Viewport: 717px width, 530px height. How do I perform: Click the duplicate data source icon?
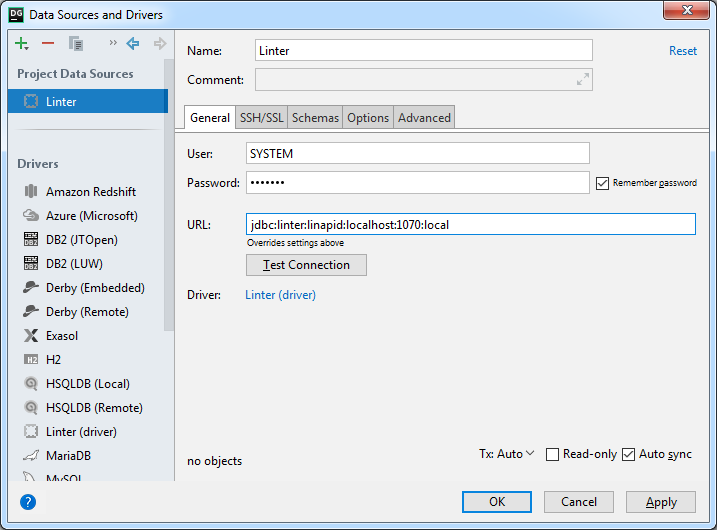coord(76,44)
